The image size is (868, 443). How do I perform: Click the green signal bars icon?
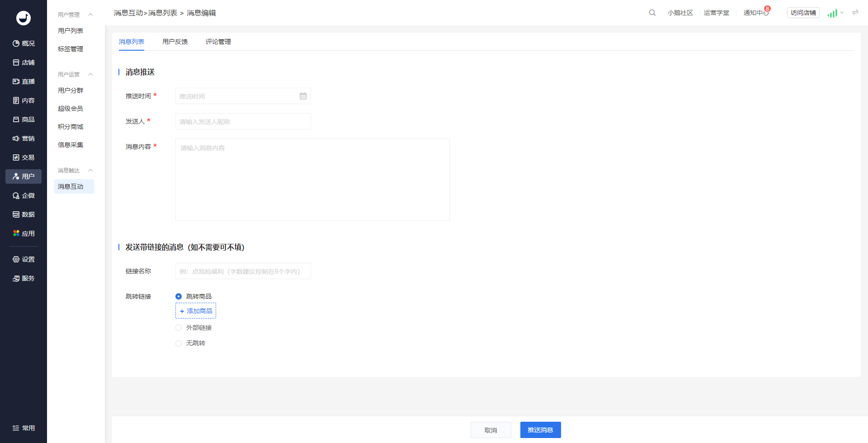(x=832, y=13)
